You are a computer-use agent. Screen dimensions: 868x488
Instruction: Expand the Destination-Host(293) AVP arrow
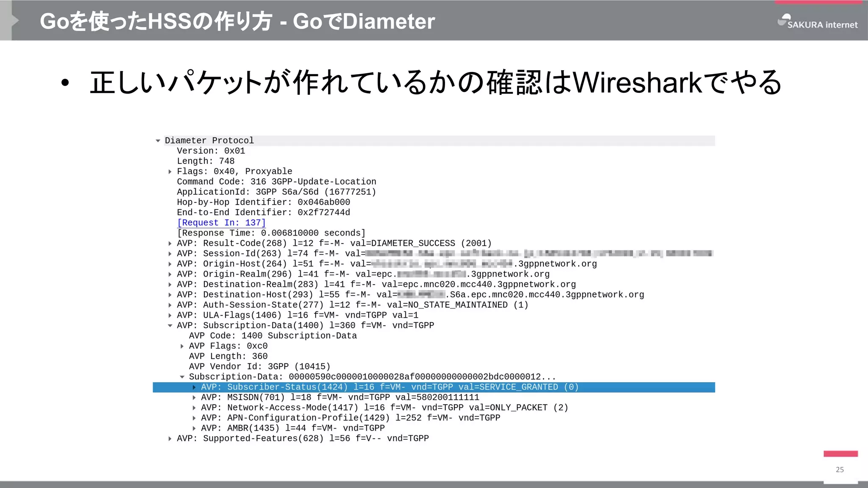[170, 295]
